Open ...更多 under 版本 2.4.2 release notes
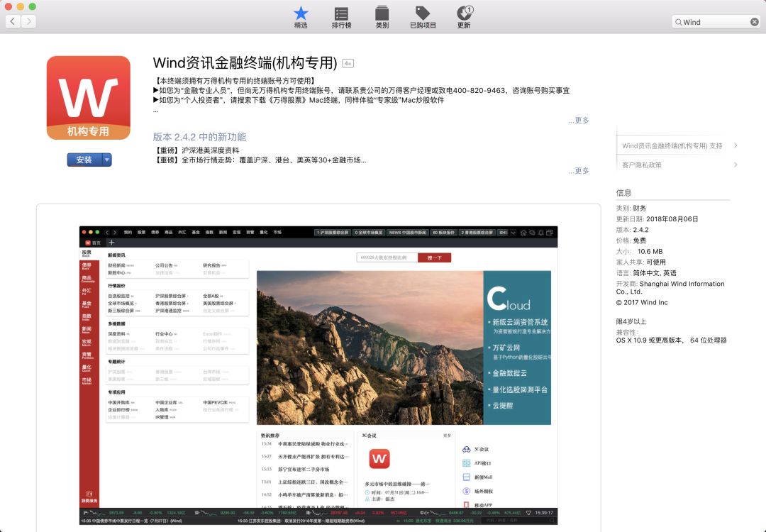This screenshot has width=766, height=532. pyautogui.click(x=577, y=170)
